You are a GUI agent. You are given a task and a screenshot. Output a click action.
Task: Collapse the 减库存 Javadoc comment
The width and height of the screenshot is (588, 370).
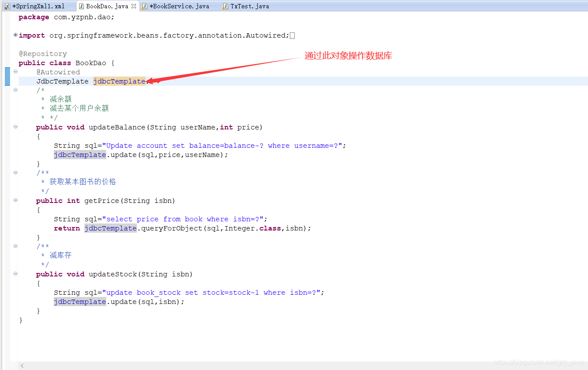tap(16, 246)
